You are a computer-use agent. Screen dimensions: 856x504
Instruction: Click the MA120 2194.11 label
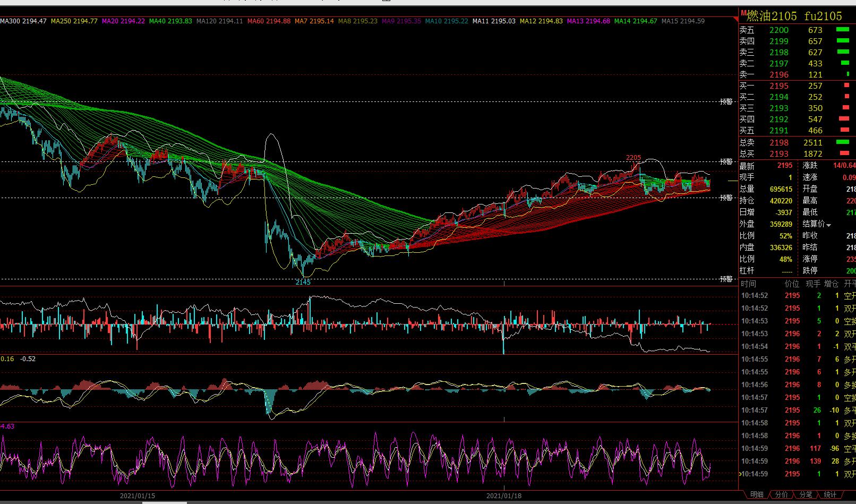[x=219, y=21]
